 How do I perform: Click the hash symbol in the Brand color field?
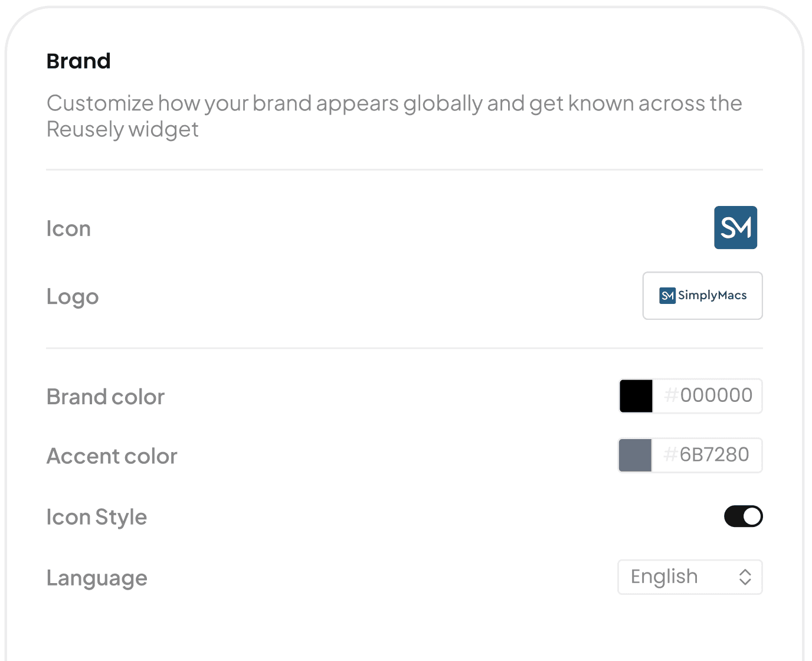(671, 395)
